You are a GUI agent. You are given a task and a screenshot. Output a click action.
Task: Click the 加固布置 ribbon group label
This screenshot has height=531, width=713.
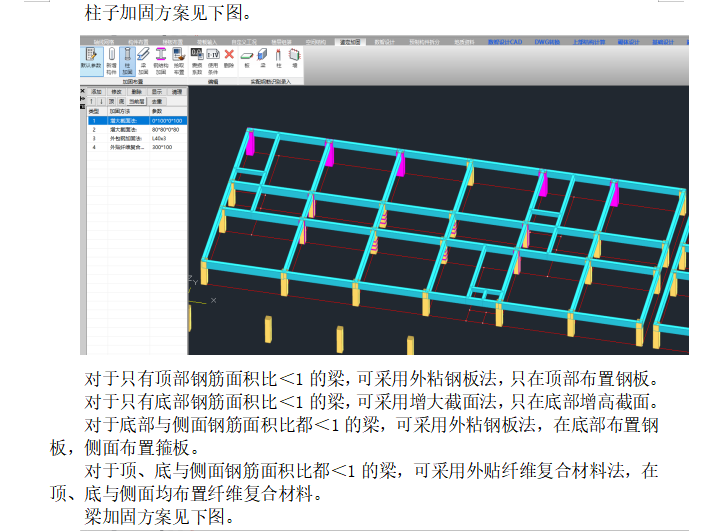click(x=133, y=82)
